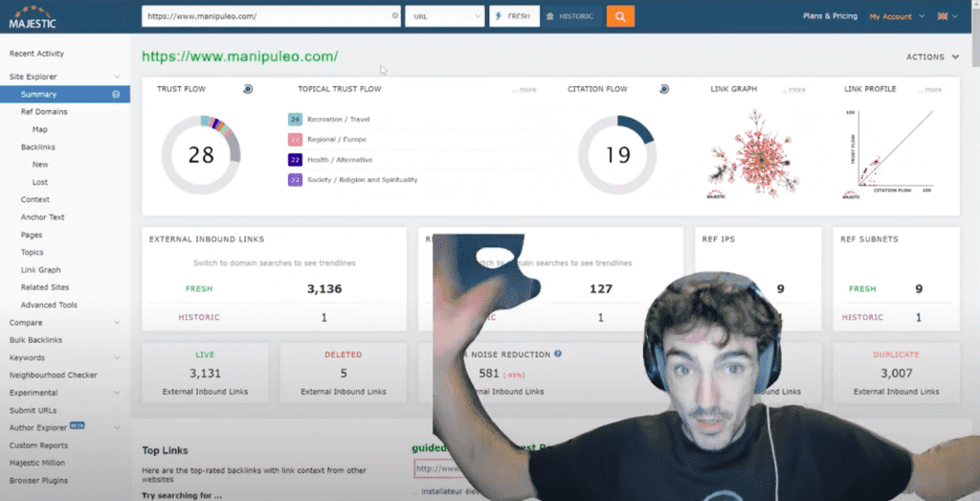Open Advanced Tools
The width and height of the screenshot is (980, 501).
49,305
